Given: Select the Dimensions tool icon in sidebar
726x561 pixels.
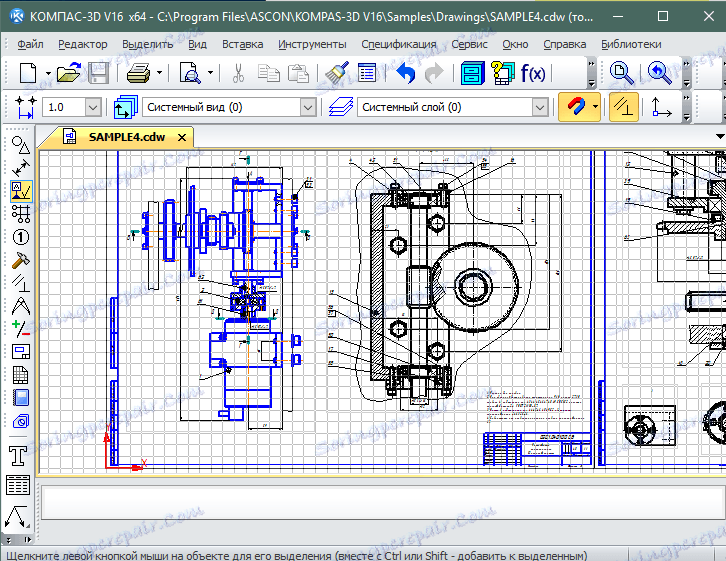Looking at the screenshot, I should (20, 168).
